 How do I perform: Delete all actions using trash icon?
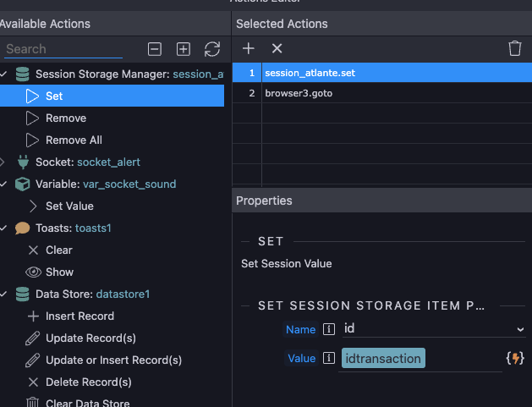pos(515,48)
